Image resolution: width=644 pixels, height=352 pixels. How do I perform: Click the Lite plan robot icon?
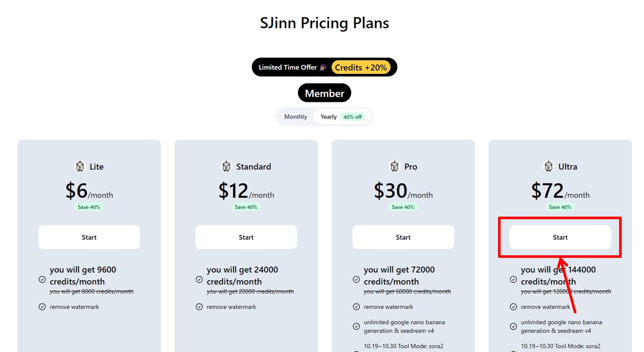80,166
